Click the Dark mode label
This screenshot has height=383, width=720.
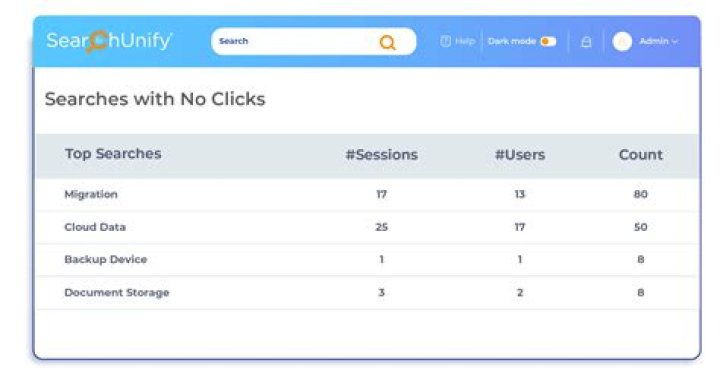(512, 41)
